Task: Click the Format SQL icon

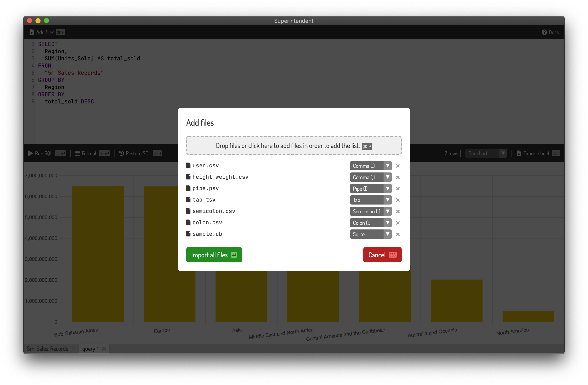Action: click(77, 153)
